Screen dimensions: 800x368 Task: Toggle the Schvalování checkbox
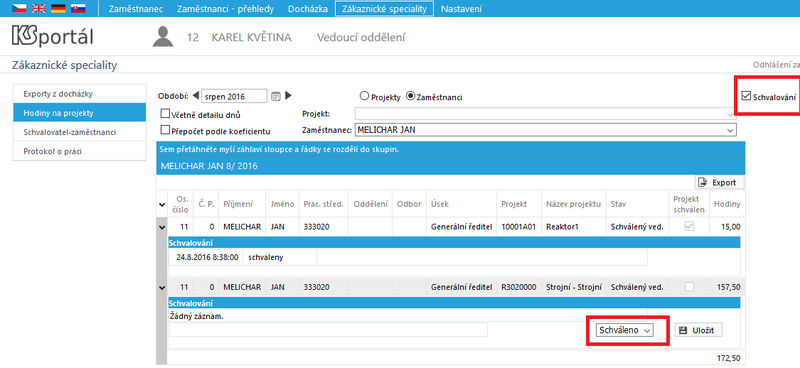(x=746, y=95)
